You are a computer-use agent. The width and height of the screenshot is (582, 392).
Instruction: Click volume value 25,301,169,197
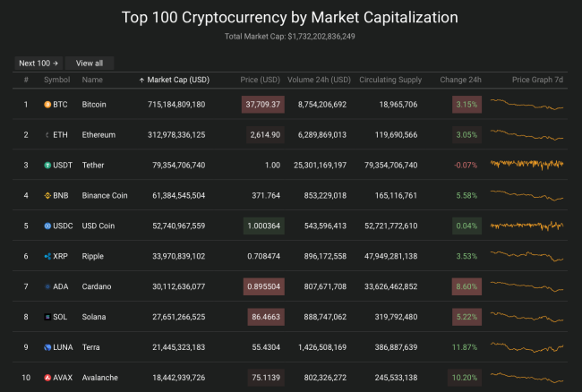[320, 166]
